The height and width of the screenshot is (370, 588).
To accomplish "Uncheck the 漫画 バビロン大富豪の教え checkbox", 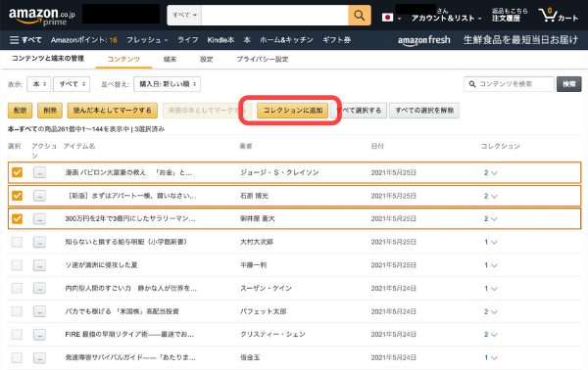I will (17, 172).
